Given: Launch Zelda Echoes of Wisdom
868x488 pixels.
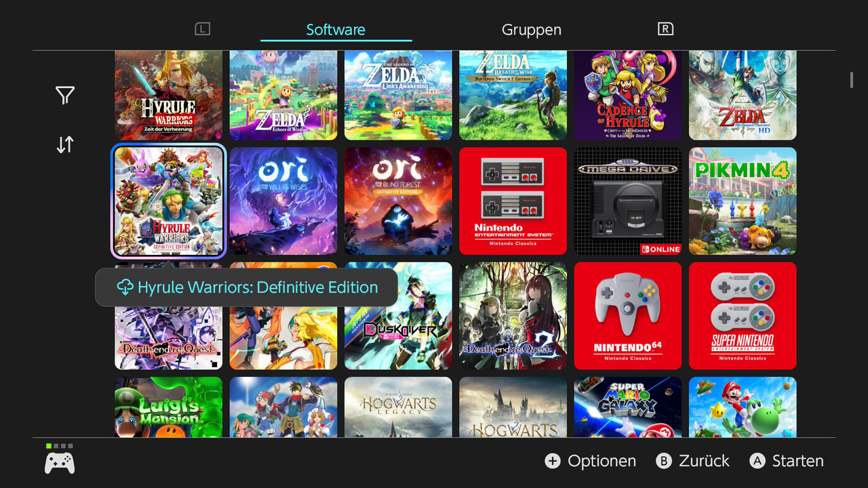Looking at the screenshot, I should pos(283,95).
